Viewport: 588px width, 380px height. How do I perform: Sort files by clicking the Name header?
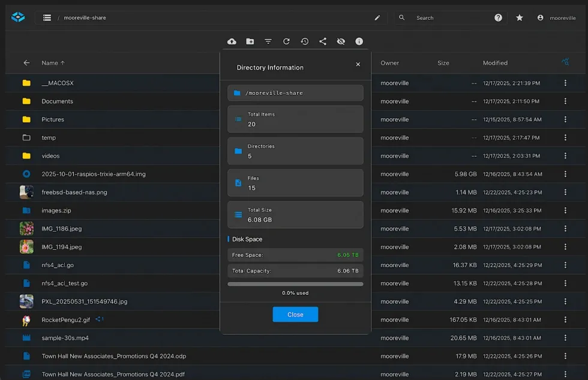pyautogui.click(x=52, y=62)
